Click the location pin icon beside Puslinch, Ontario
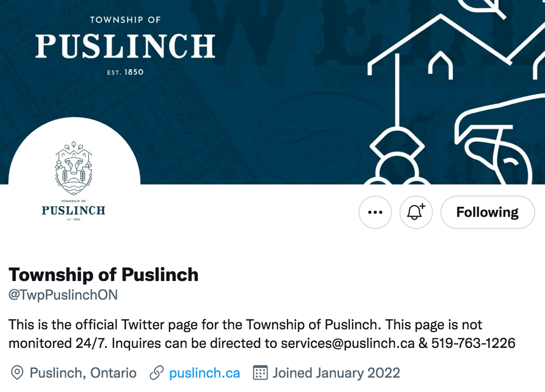545x392 pixels. coord(16,373)
